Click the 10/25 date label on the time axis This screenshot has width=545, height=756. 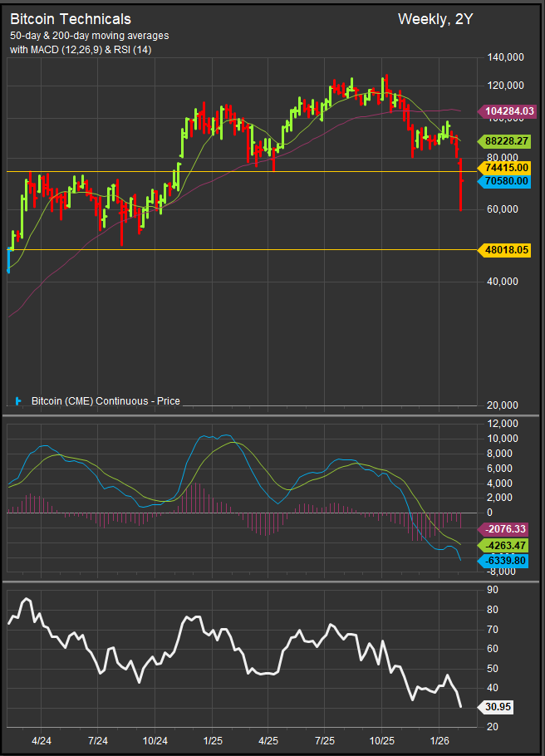(381, 739)
